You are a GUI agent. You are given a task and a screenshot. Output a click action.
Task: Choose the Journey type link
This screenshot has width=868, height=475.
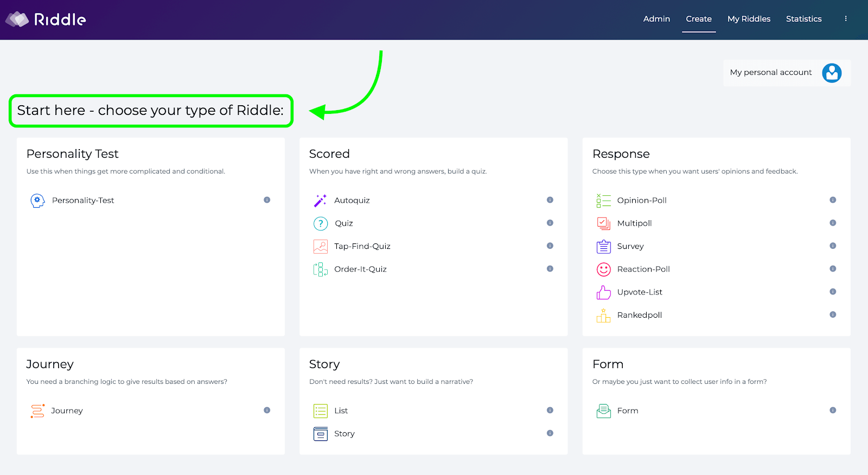point(67,411)
